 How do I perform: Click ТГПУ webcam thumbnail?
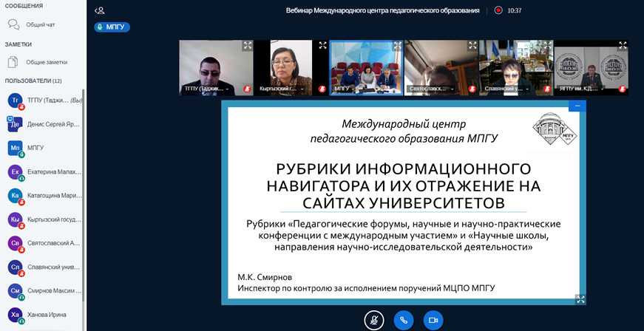pos(216,68)
